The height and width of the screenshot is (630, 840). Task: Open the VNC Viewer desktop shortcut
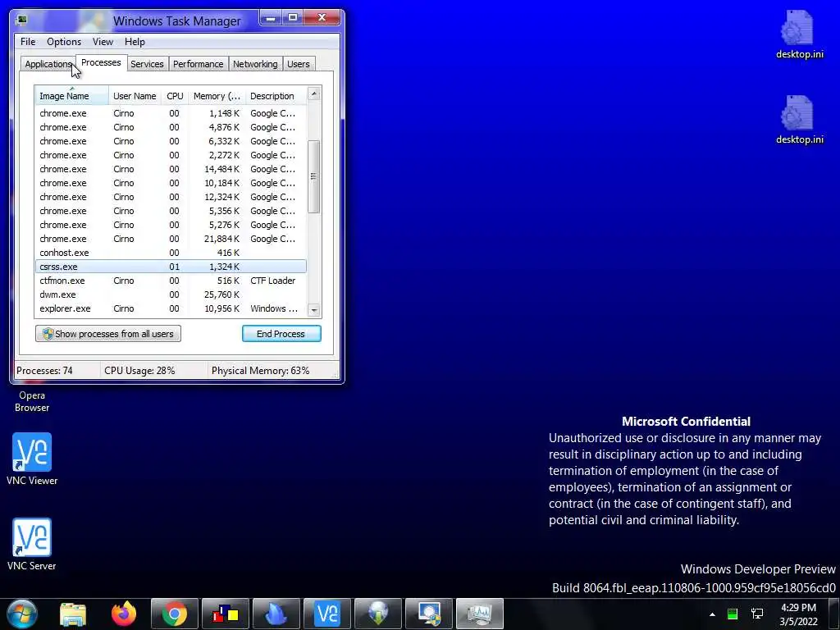(32, 459)
